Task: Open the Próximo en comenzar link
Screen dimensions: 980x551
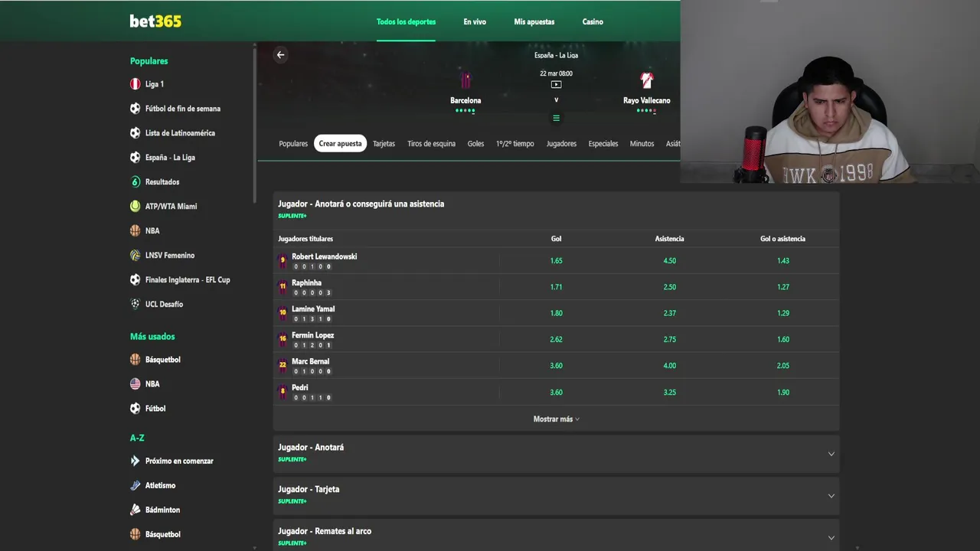Action: [179, 461]
